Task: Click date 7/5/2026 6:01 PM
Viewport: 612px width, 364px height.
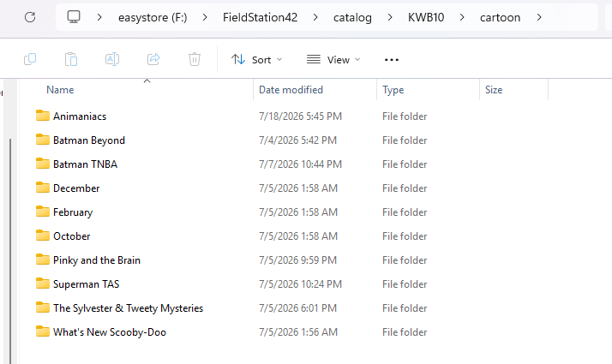Action: (x=297, y=308)
